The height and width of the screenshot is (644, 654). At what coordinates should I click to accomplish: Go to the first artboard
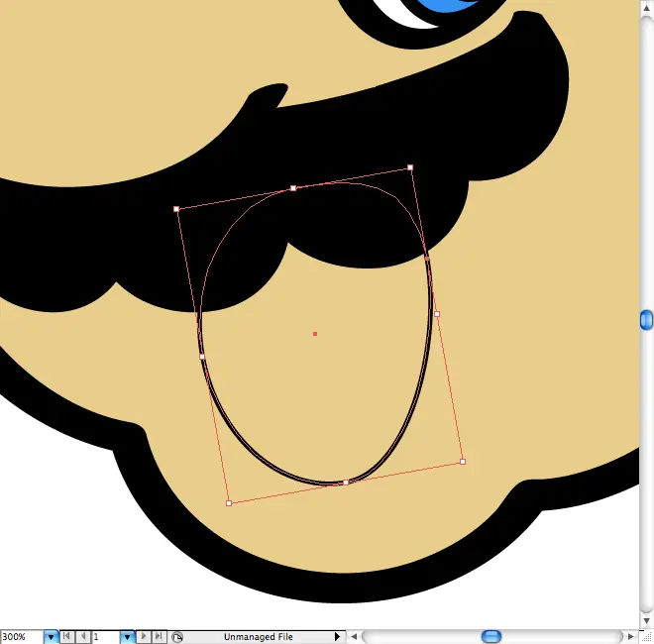point(66,636)
